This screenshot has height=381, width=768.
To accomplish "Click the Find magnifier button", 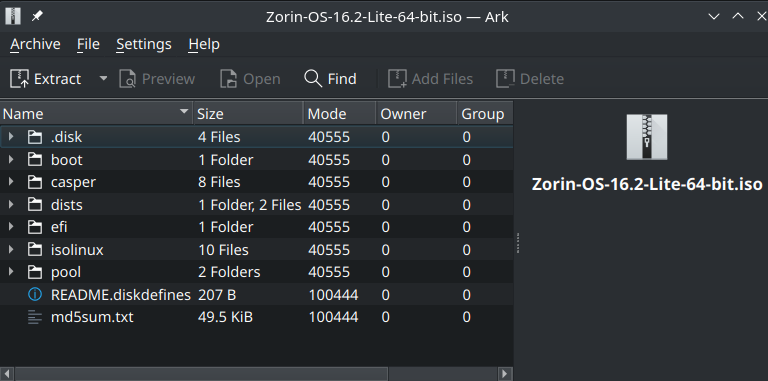I will point(330,79).
